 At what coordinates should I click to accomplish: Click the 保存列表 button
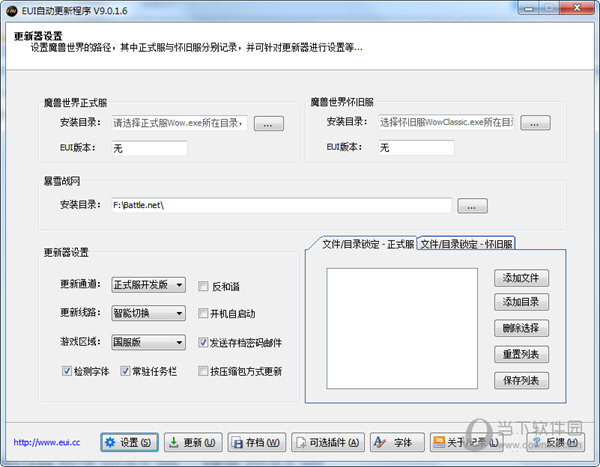[521, 380]
